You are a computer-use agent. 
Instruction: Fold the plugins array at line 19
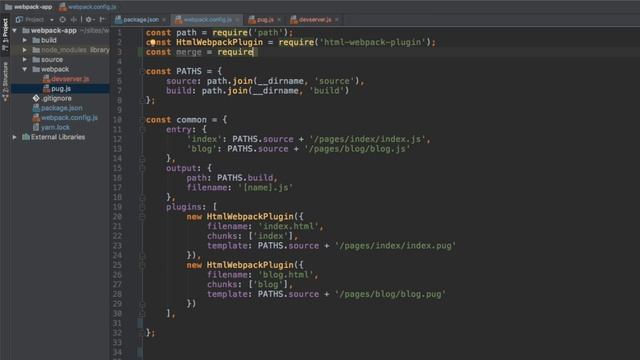142,207
